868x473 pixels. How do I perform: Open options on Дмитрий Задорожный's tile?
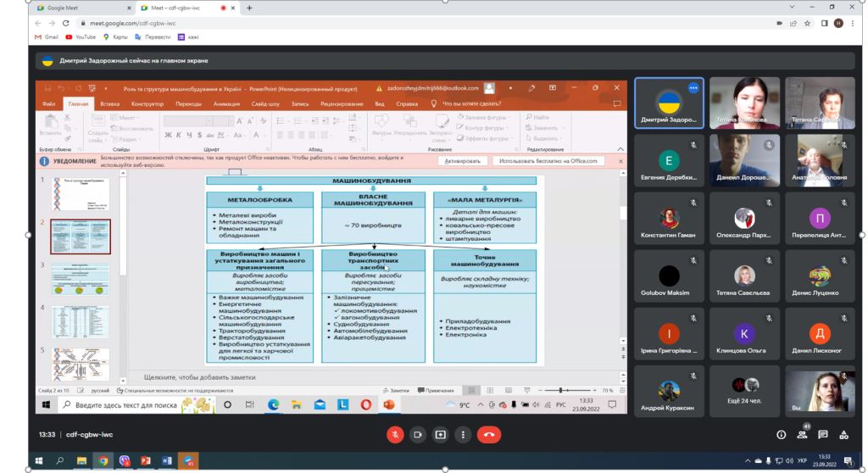(x=693, y=88)
